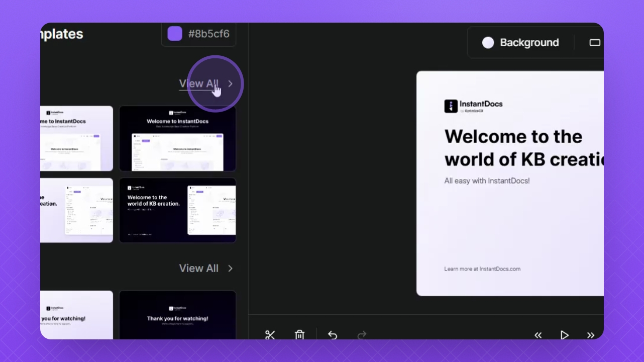Click the InstantDocs logo on the slide canvas
Viewport: 644px width, 362px height.
[x=473, y=106]
